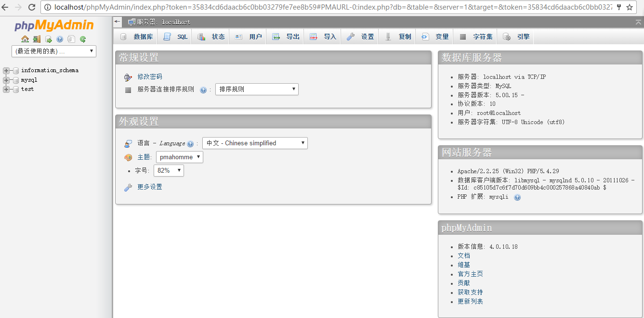
Task: Click the 修改密码 link
Action: pyautogui.click(x=150, y=76)
